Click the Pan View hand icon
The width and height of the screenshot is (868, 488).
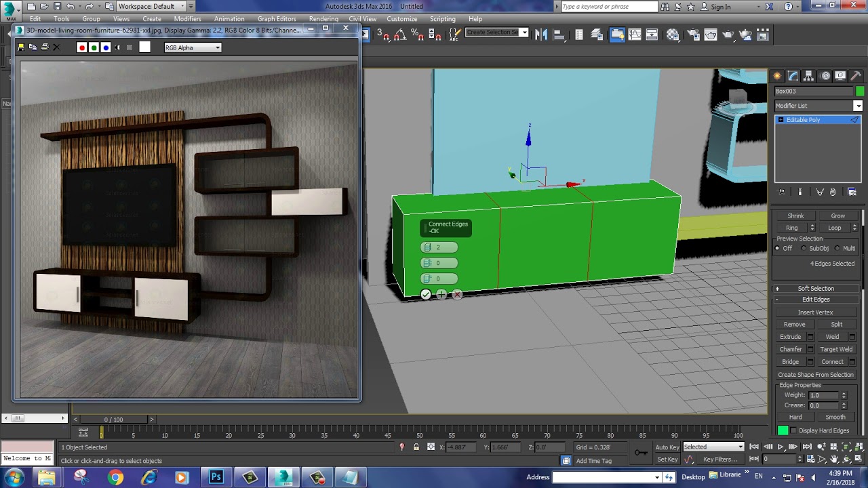click(834, 460)
